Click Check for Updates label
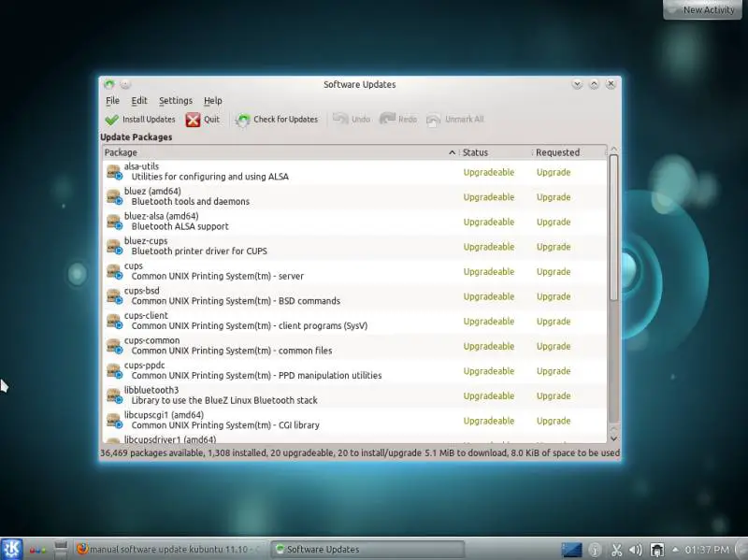 pyautogui.click(x=286, y=120)
